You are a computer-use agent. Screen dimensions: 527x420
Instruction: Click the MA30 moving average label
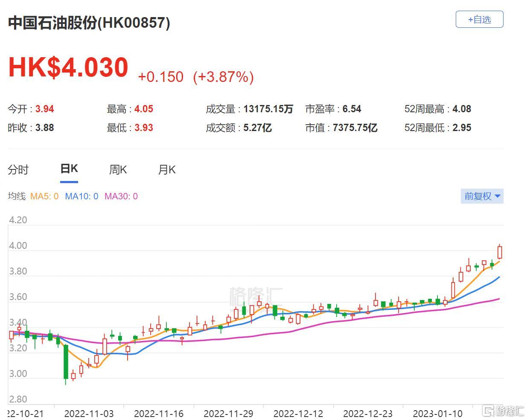(x=121, y=196)
